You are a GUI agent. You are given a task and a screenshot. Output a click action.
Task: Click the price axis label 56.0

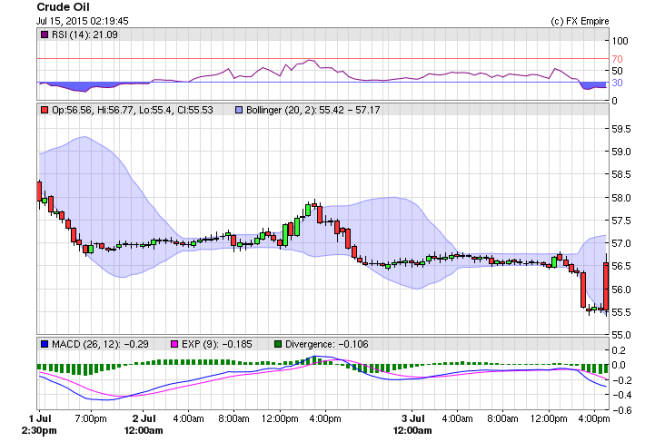[621, 289]
